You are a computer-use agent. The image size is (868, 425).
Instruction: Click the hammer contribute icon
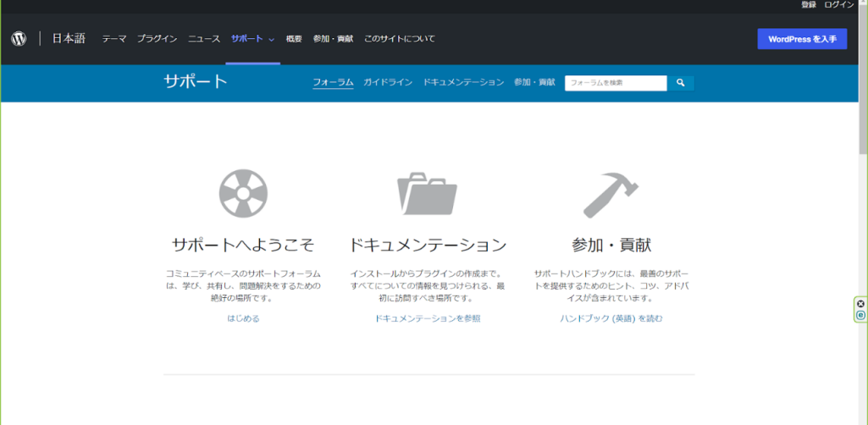pos(611,194)
